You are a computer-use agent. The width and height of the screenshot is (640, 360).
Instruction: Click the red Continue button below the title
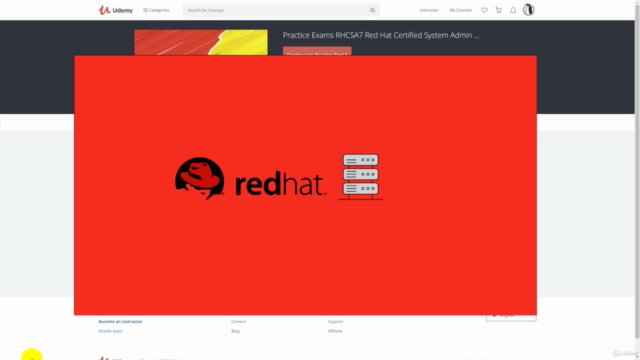317,51
